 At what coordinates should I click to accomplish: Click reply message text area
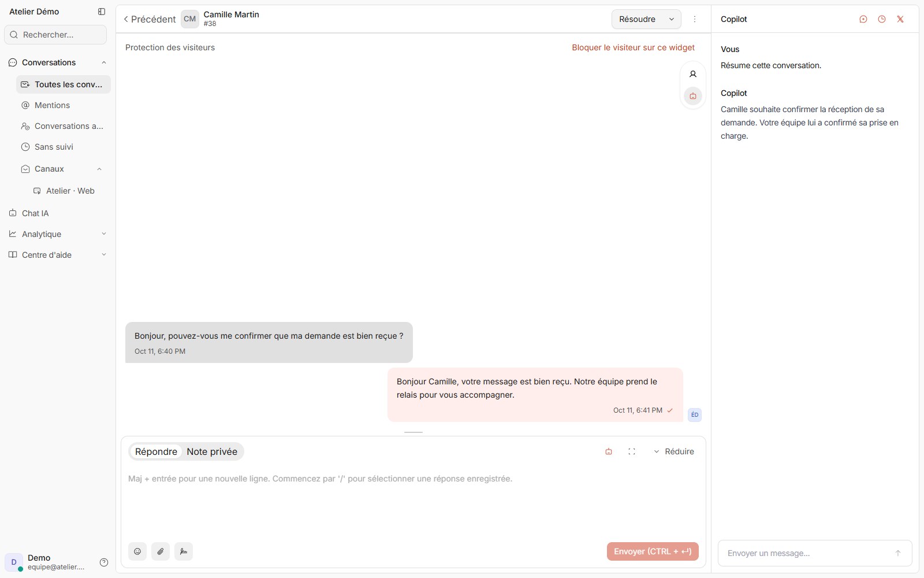[413, 503]
